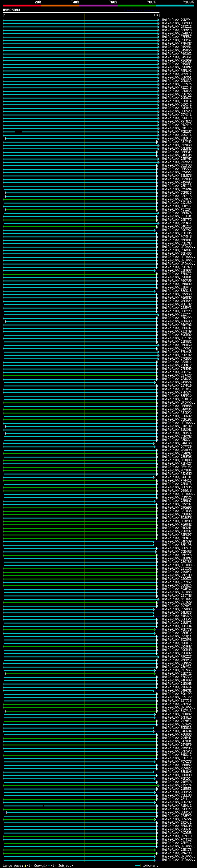Click hit label UniRef100_Q2KYL7
197x868 pixels.
click(177, 843)
